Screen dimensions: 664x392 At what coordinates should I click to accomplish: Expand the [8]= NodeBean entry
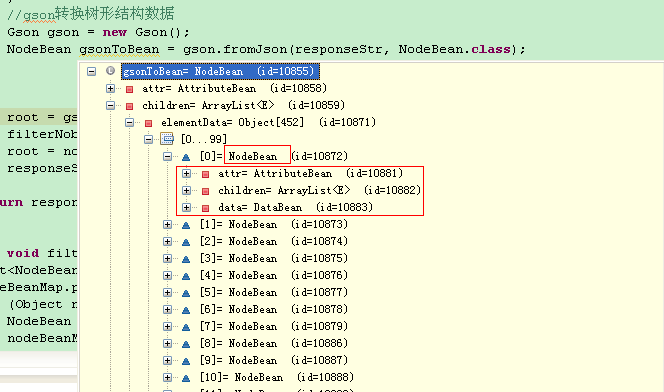[167, 343]
